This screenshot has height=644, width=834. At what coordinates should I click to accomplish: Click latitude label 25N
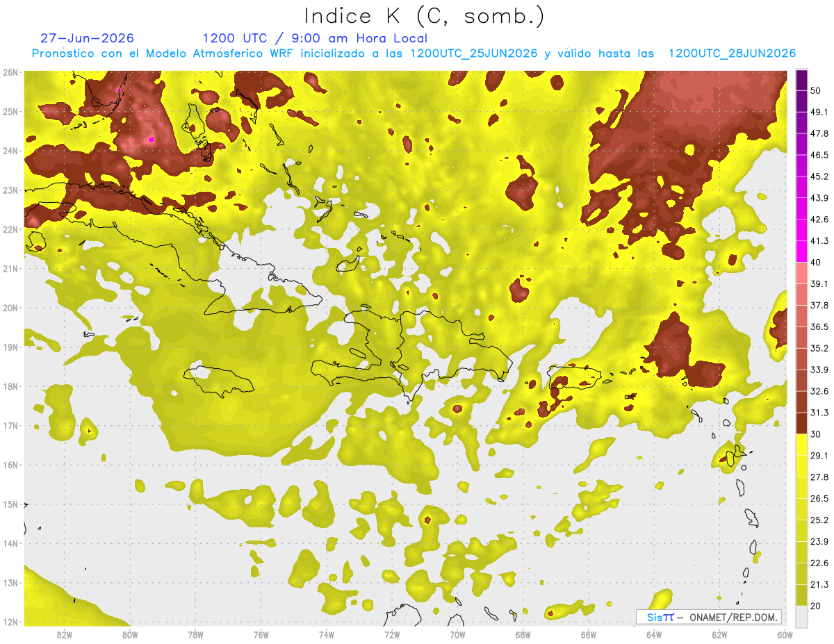pos(10,111)
